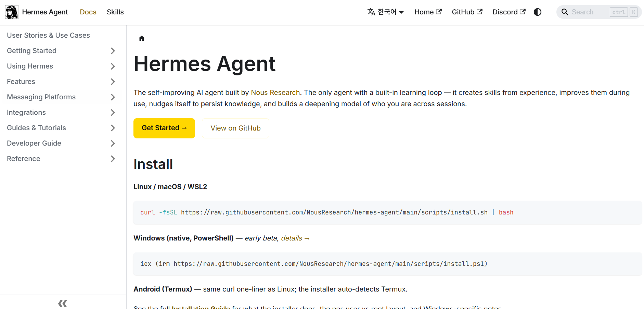Open the Installation Guide link

pyautogui.click(x=201, y=307)
